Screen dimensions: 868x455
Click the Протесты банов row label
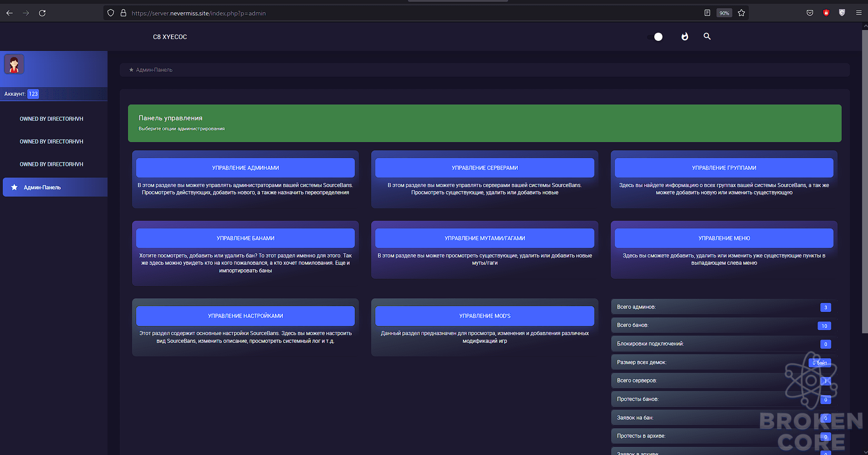638,399
